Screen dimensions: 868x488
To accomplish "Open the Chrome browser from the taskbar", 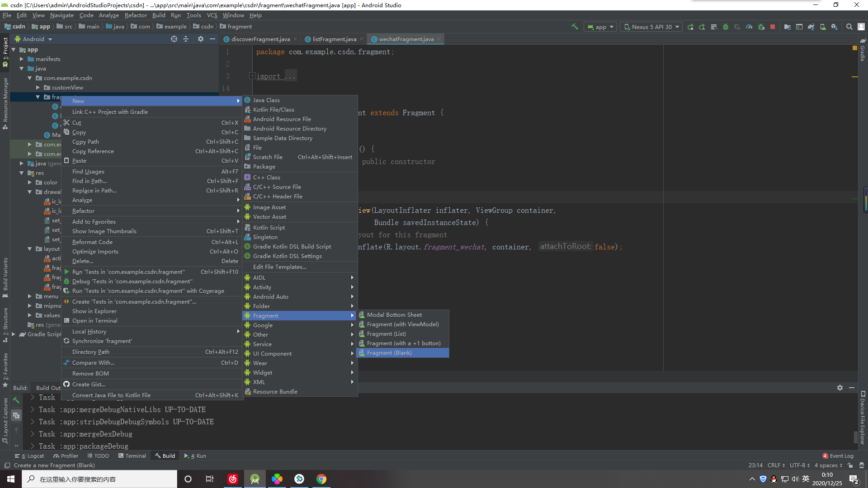I will [x=321, y=479].
